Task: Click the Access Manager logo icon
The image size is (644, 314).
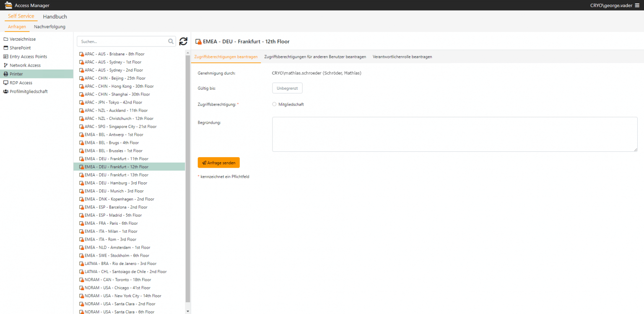Action: (8, 5)
